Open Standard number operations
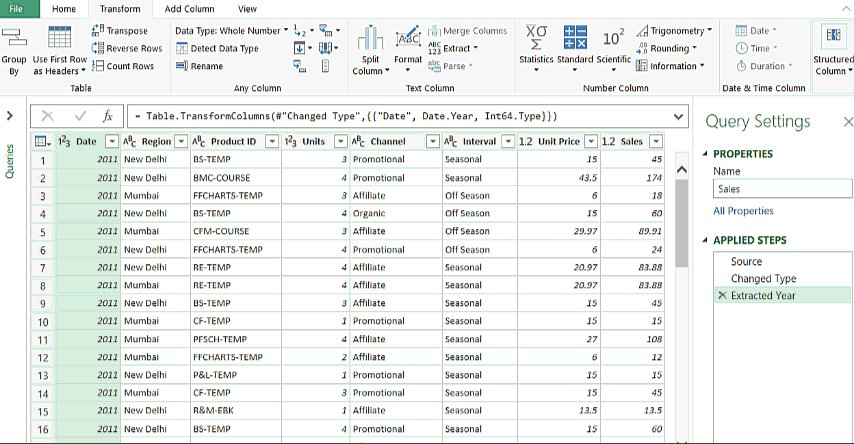Screen dimensions: 854x444 pos(575,50)
